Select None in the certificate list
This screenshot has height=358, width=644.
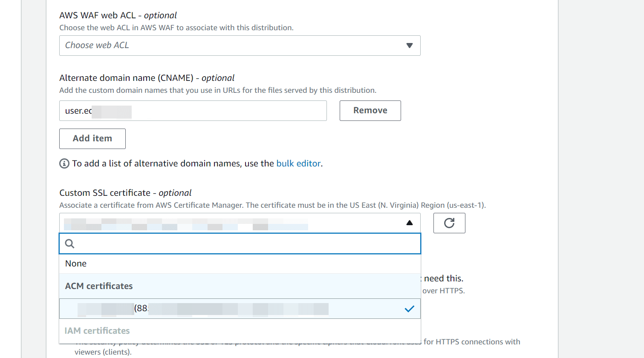click(75, 263)
